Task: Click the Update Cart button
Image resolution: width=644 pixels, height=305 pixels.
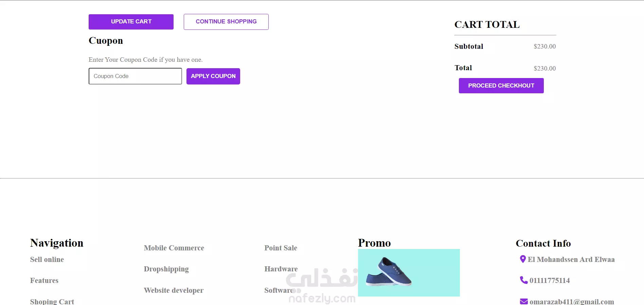Action: tap(131, 22)
